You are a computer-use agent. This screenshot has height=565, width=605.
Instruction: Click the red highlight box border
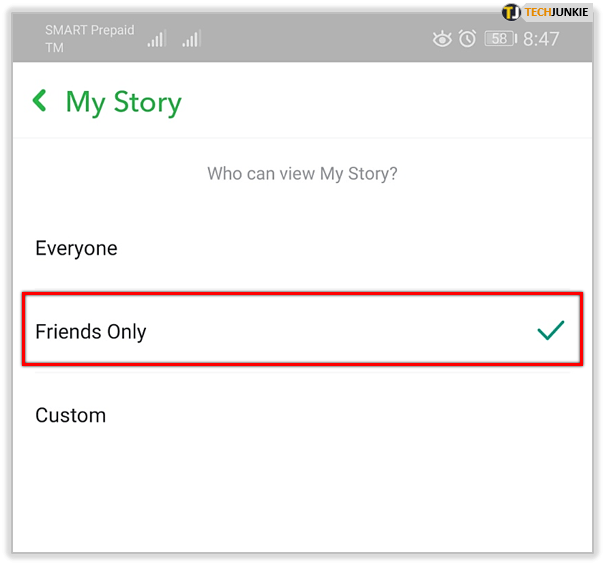click(302, 294)
